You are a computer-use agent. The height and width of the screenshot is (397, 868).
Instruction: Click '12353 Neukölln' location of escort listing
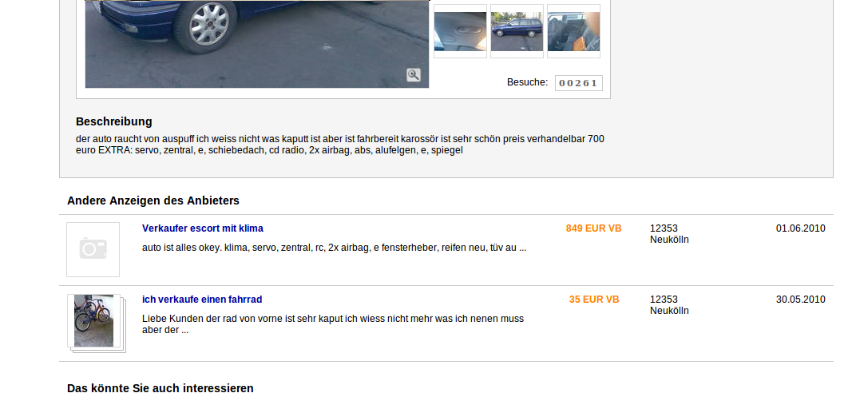point(669,234)
